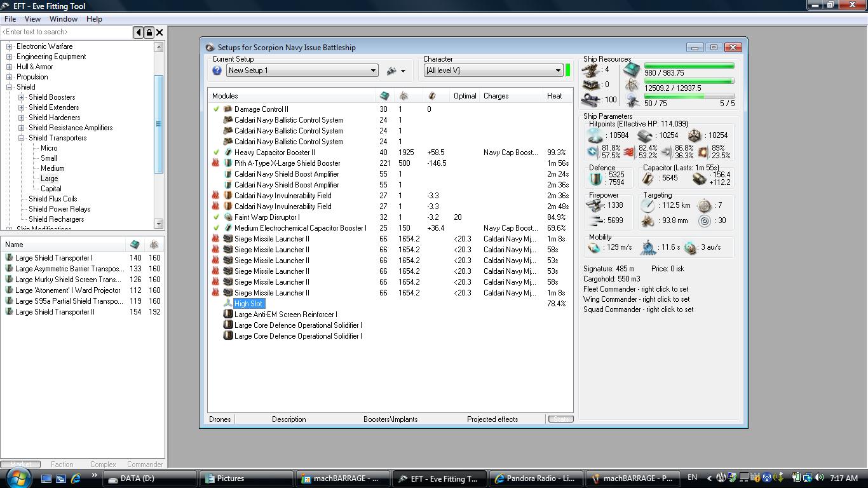Switch to the Drones tab
Image resolution: width=868 pixels, height=488 pixels.
tap(220, 419)
